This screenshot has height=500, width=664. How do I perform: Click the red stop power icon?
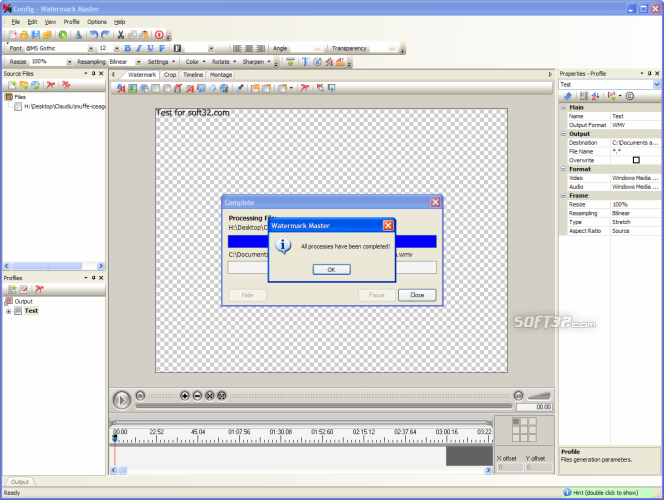pyautogui.click(x=159, y=35)
